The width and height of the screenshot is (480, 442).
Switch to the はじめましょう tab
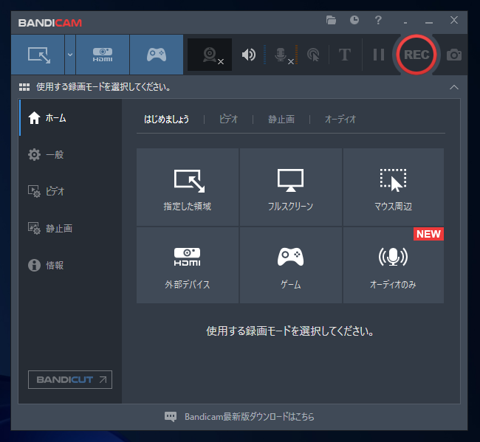[166, 119]
